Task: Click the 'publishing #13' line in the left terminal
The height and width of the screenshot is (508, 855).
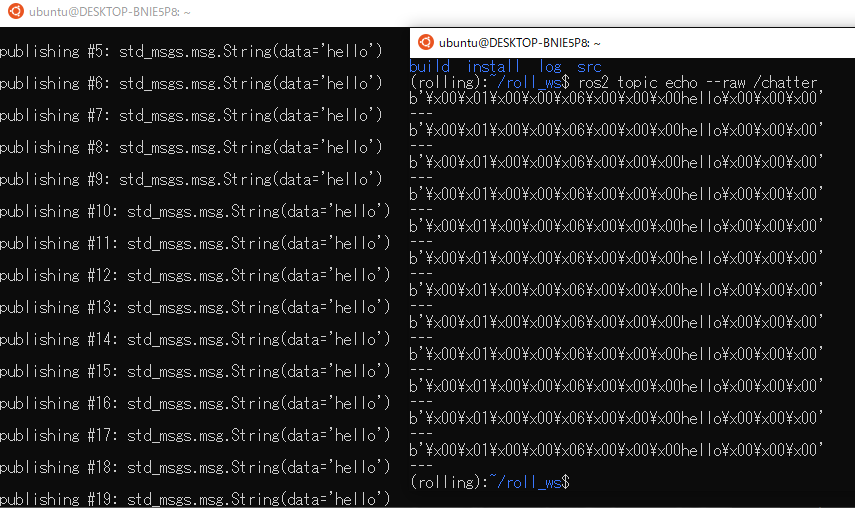Action: point(195,307)
